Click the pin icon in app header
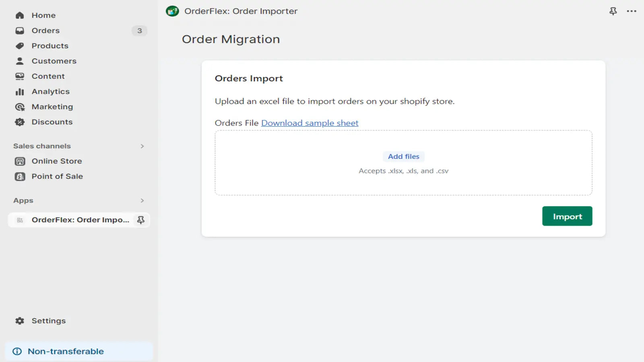The height and width of the screenshot is (362, 644). click(x=613, y=11)
